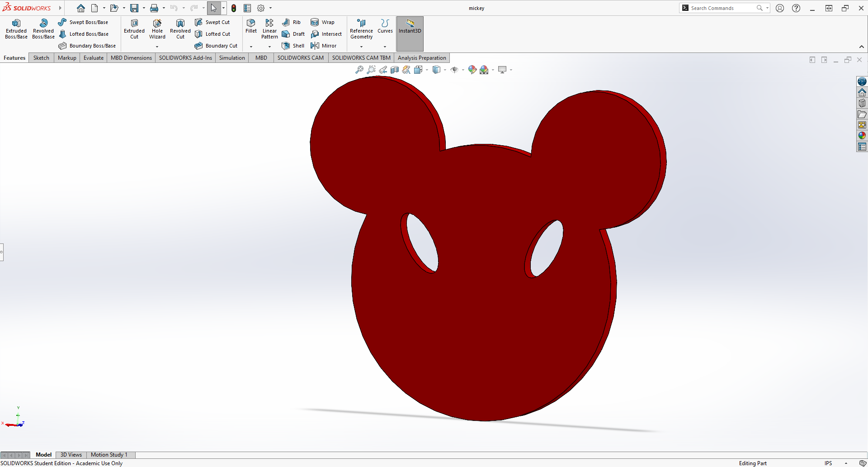Open the MBD Dimensions tab
The height and width of the screenshot is (467, 868).
131,57
